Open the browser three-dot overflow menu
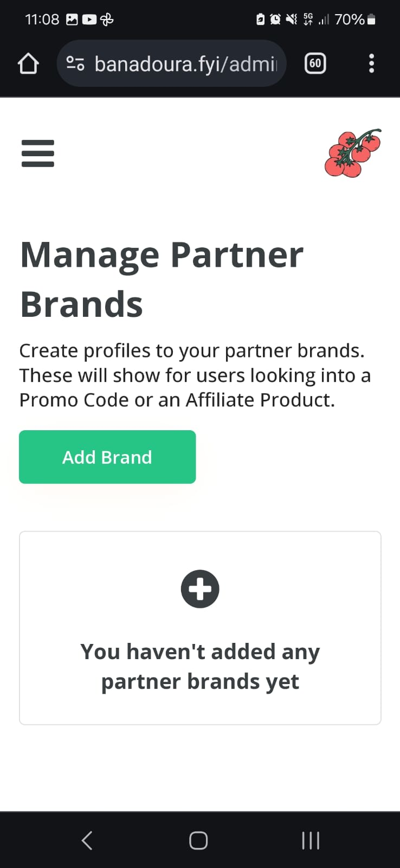 coord(371,63)
